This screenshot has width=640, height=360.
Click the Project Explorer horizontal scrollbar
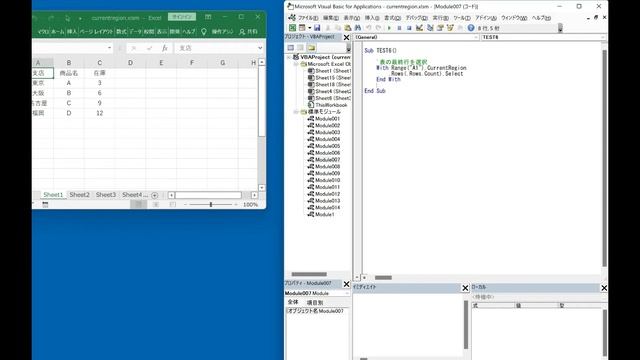(x=309, y=274)
